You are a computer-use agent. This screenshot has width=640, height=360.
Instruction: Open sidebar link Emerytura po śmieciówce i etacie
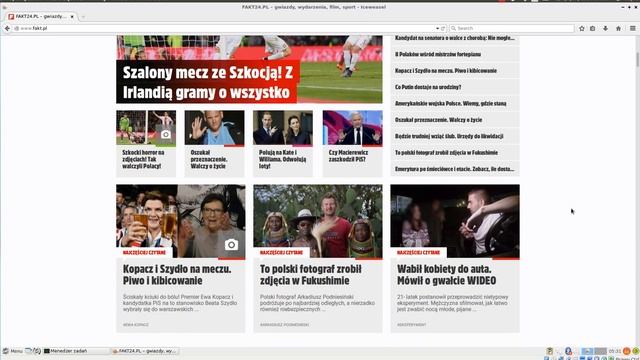click(454, 169)
